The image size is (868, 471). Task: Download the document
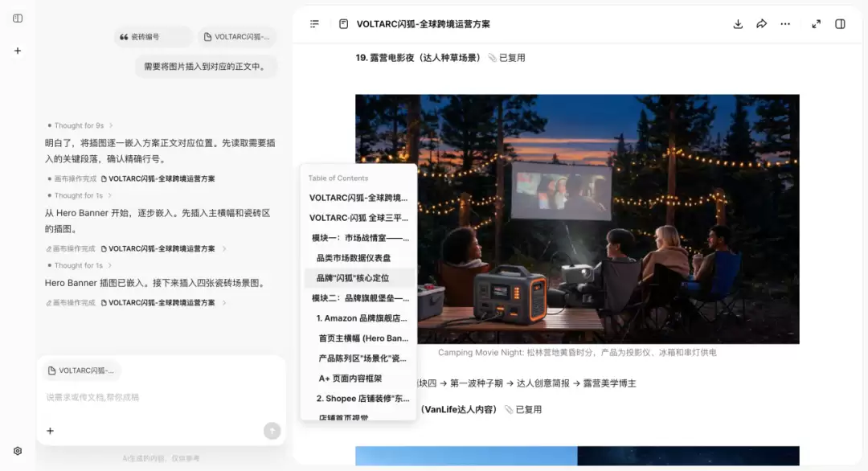(x=738, y=24)
